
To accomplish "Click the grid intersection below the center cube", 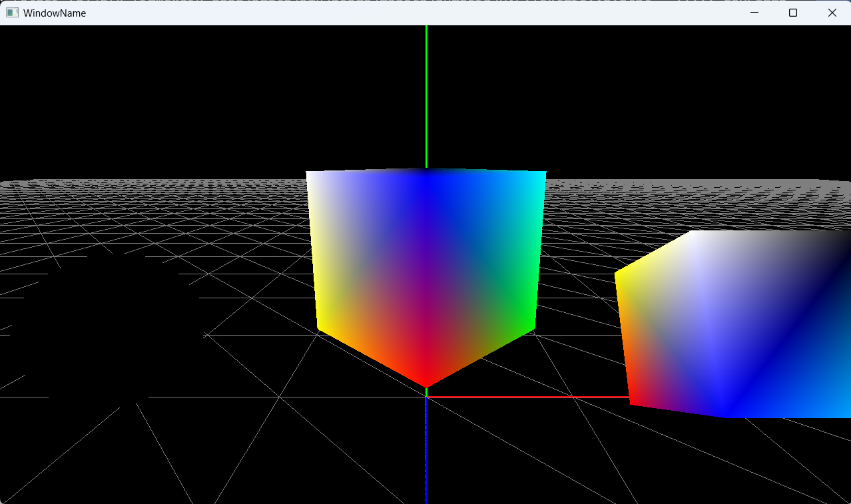I will pyautogui.click(x=427, y=397).
